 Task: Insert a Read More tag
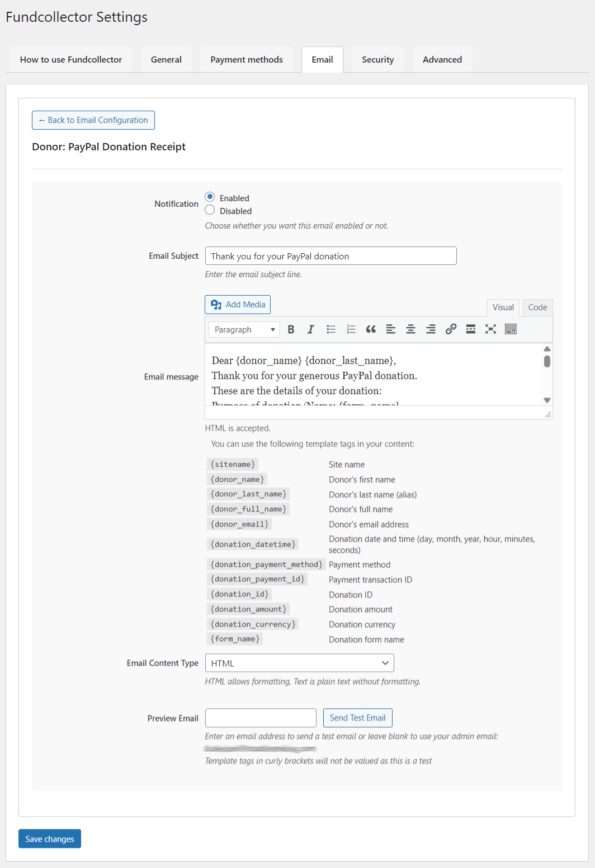click(x=470, y=329)
